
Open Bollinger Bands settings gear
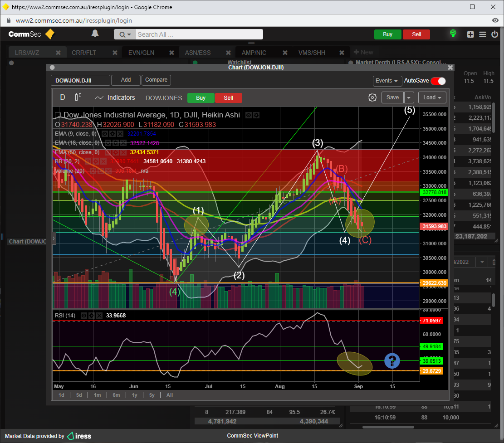pos(96,161)
